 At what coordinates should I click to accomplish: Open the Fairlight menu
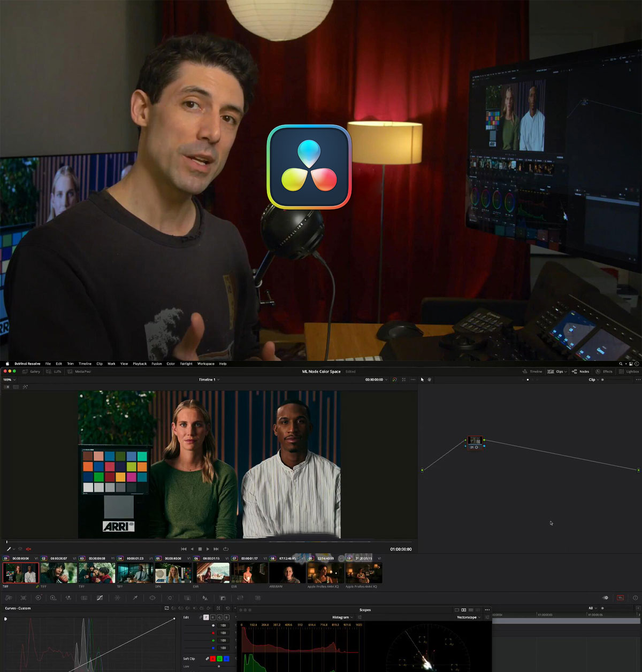point(186,364)
